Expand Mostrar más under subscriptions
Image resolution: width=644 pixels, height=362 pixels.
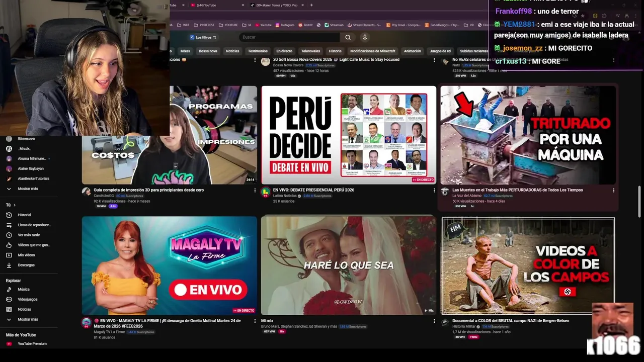22,189
